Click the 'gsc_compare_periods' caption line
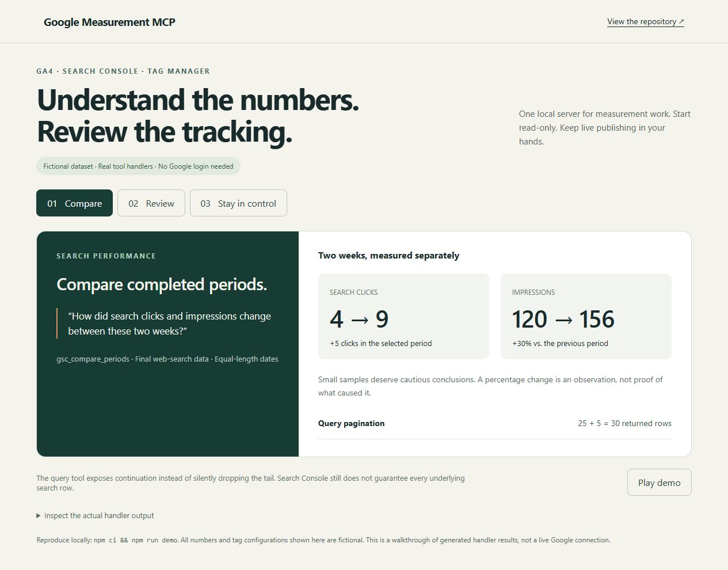Viewport: 728px width, 570px height. tap(167, 359)
